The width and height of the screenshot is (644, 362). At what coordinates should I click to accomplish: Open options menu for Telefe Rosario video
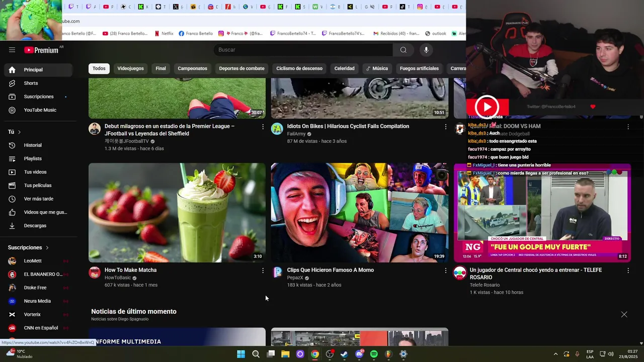[628, 270]
